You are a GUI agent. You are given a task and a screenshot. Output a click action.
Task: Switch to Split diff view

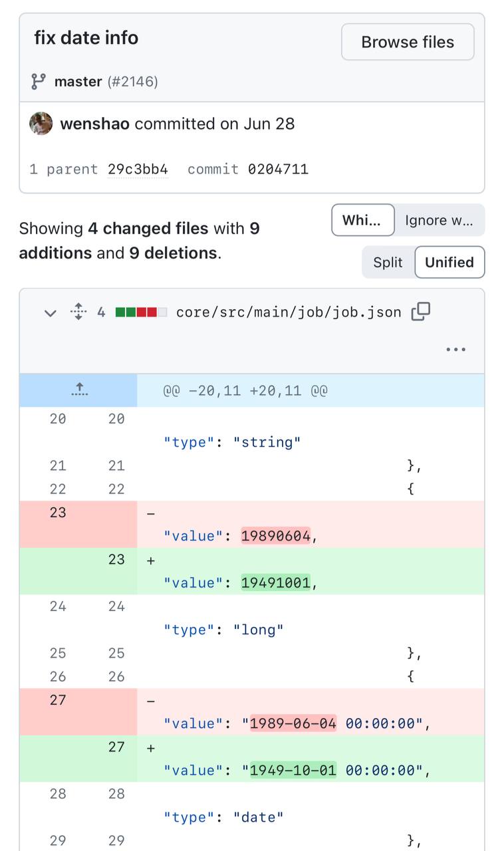pos(388,262)
